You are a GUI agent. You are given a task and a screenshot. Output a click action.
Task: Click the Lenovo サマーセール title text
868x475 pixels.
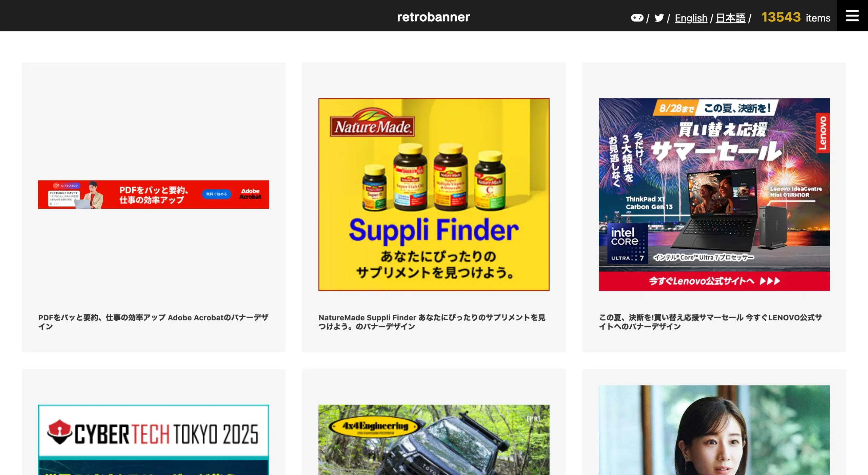coord(710,322)
